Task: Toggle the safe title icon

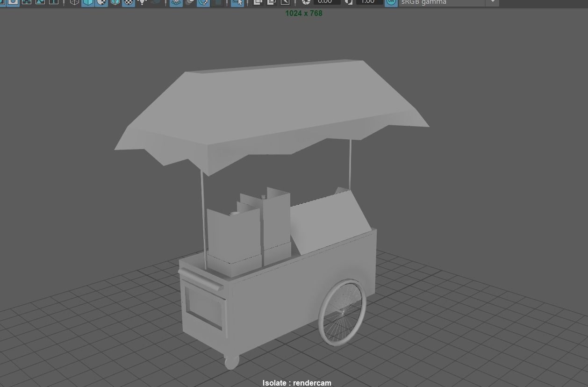Action: (x=53, y=1)
